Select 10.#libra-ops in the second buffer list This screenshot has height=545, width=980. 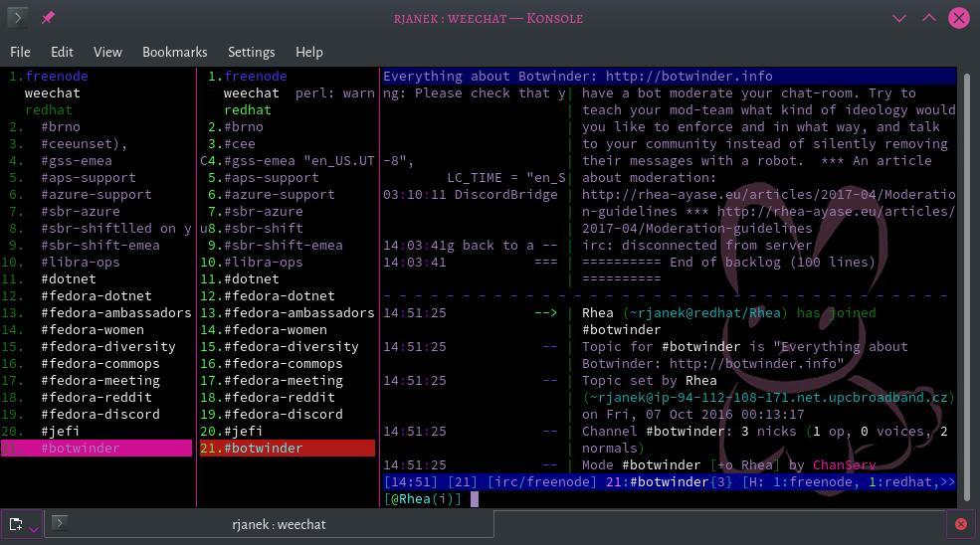[x=252, y=262]
